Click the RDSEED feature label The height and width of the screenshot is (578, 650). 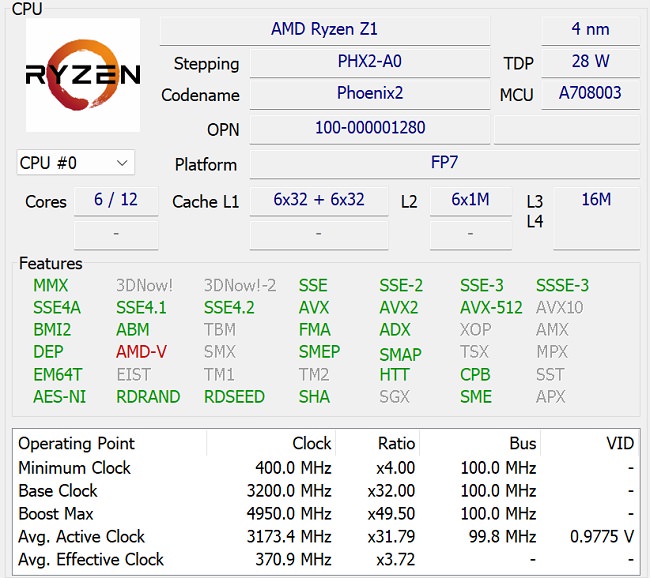(234, 397)
